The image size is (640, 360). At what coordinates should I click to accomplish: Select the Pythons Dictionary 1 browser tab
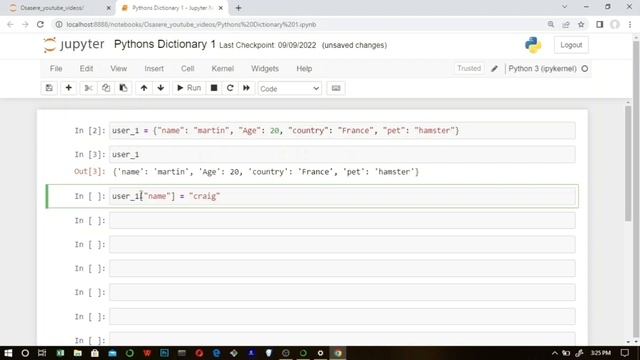point(172,8)
